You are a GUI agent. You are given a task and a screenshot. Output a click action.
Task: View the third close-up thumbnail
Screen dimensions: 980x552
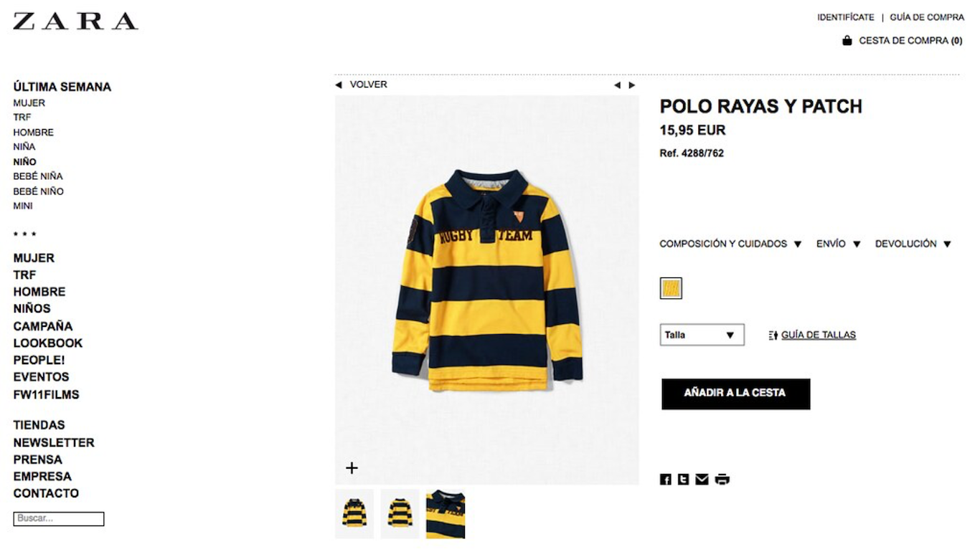(x=446, y=513)
